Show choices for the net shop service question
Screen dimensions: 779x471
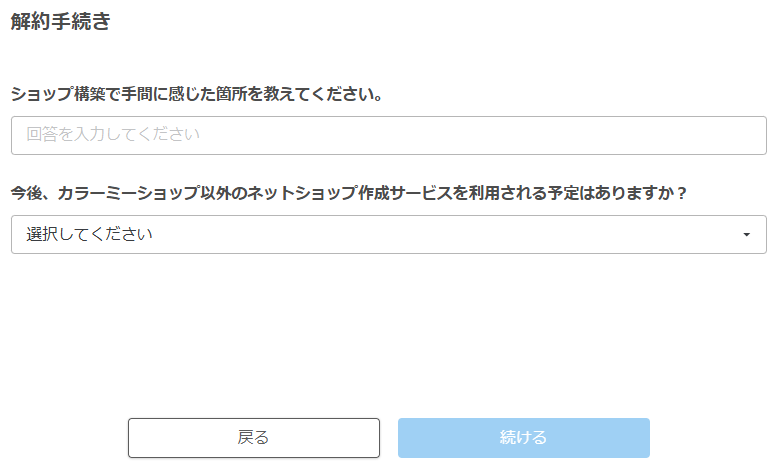pos(388,235)
